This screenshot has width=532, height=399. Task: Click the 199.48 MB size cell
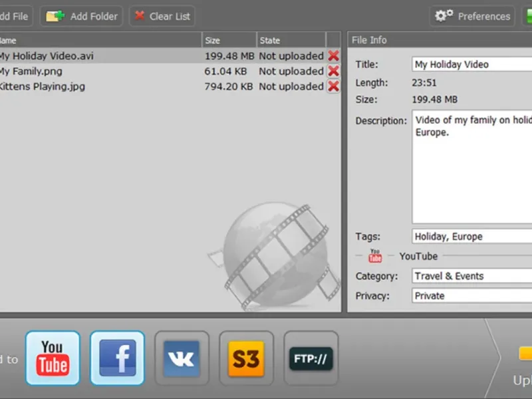229,56
